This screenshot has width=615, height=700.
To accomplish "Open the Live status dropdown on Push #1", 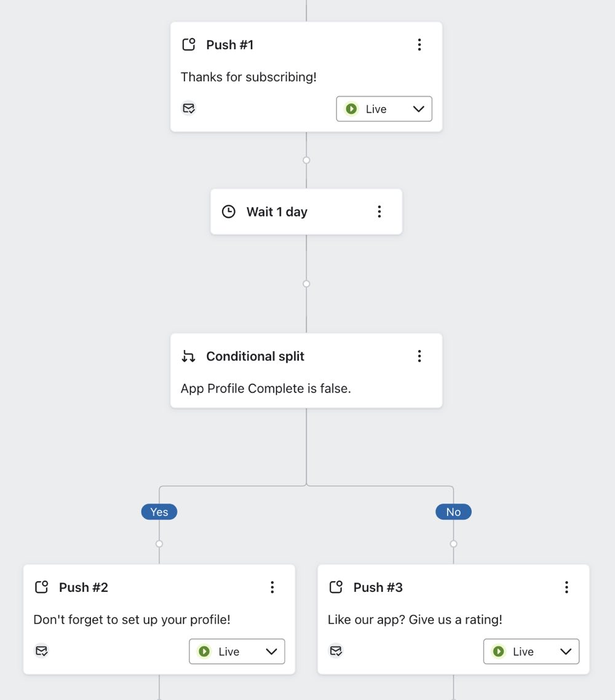I will pos(419,108).
